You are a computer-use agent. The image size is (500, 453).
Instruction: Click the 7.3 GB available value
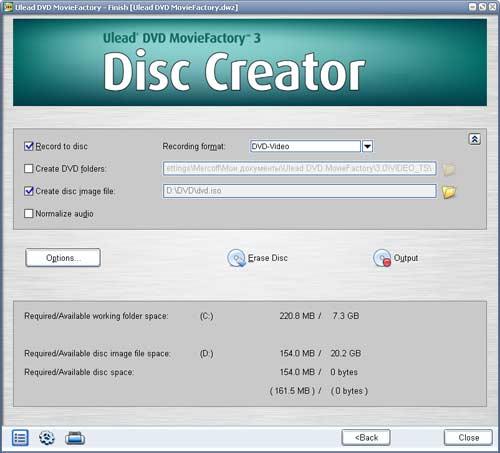[346, 316]
